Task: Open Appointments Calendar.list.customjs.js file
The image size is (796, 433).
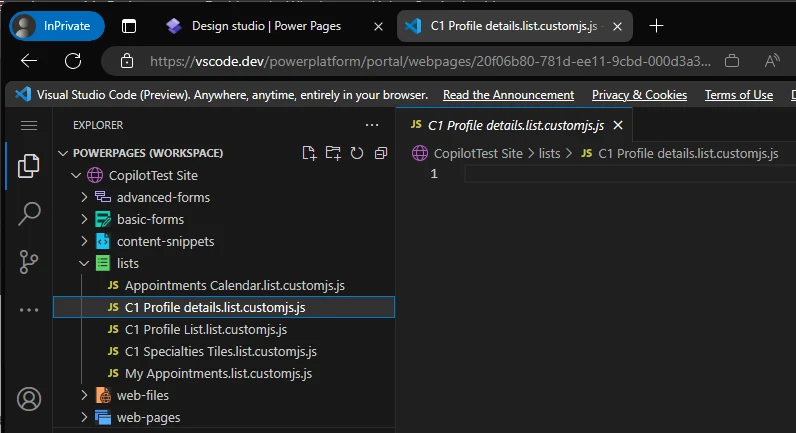Action: coord(234,285)
